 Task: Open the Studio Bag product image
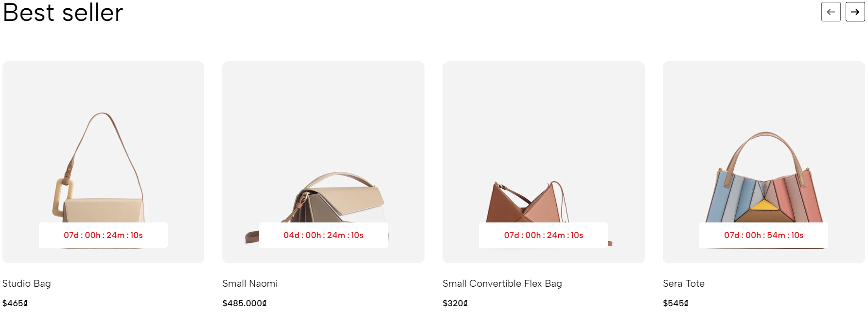[x=103, y=162]
